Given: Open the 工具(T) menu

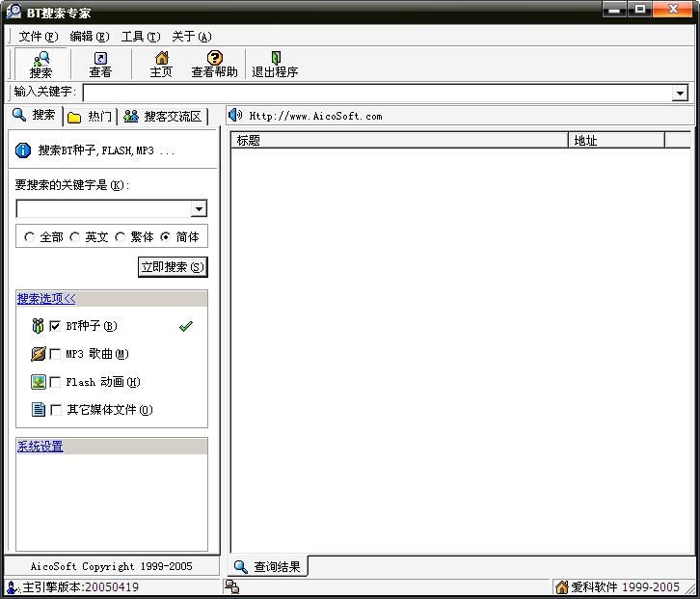Looking at the screenshot, I should click(140, 37).
